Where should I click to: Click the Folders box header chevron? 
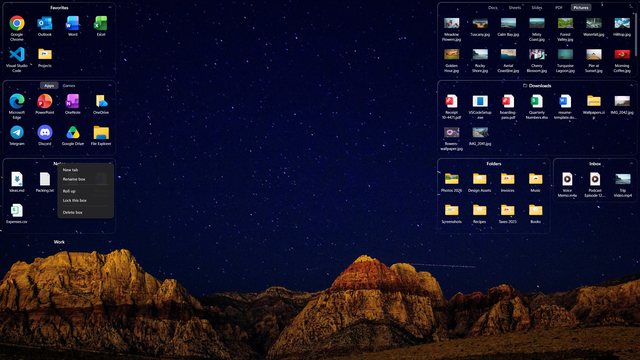point(544,164)
